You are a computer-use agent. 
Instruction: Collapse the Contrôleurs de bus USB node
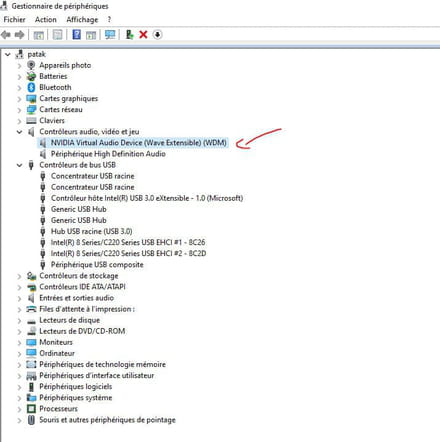click(19, 165)
